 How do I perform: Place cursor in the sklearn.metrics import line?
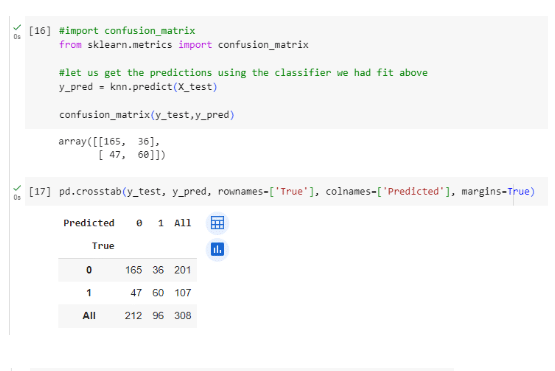point(184,45)
